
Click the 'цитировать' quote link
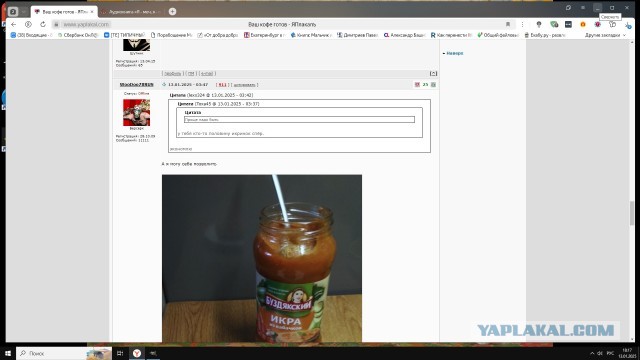click(244, 84)
